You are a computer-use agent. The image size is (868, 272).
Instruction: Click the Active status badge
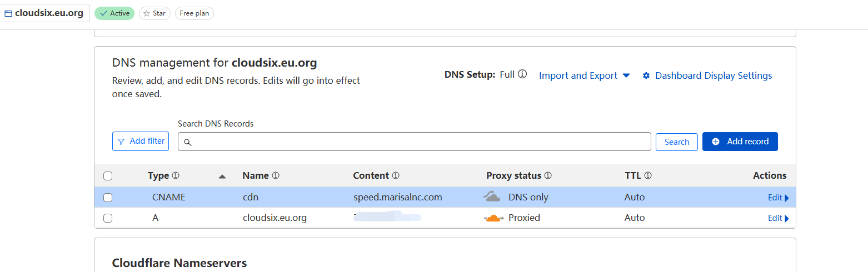114,13
